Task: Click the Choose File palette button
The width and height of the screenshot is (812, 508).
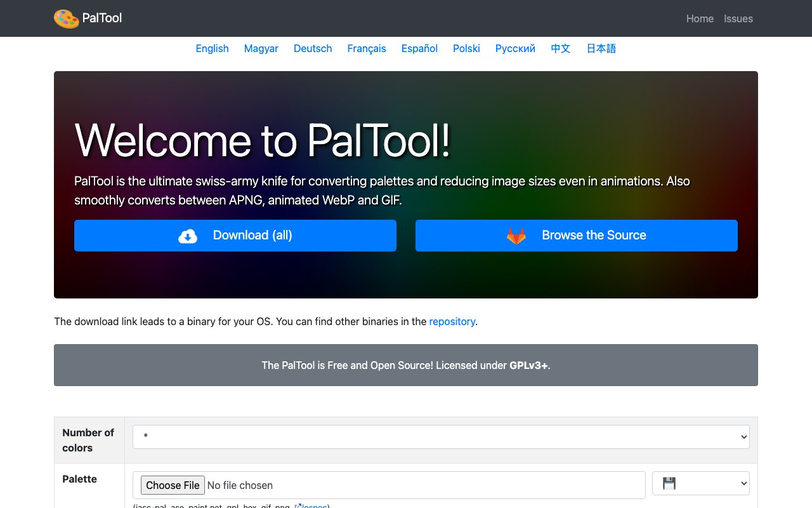Action: pyautogui.click(x=173, y=485)
